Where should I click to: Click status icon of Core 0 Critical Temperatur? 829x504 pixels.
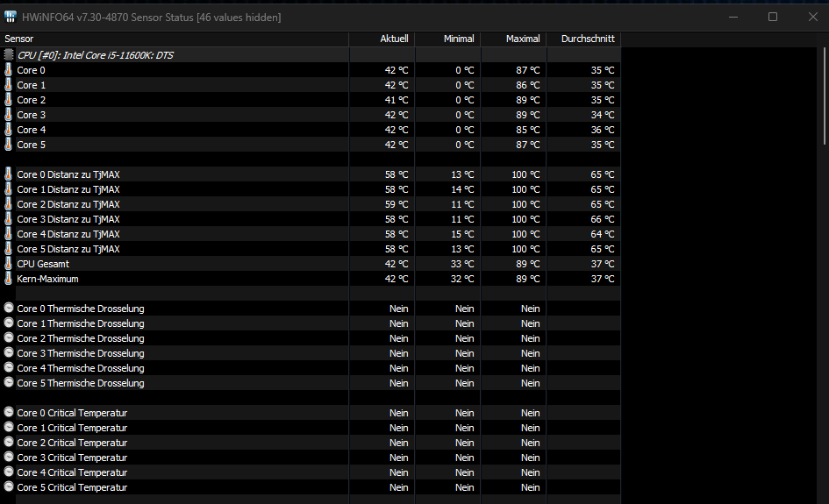point(9,412)
